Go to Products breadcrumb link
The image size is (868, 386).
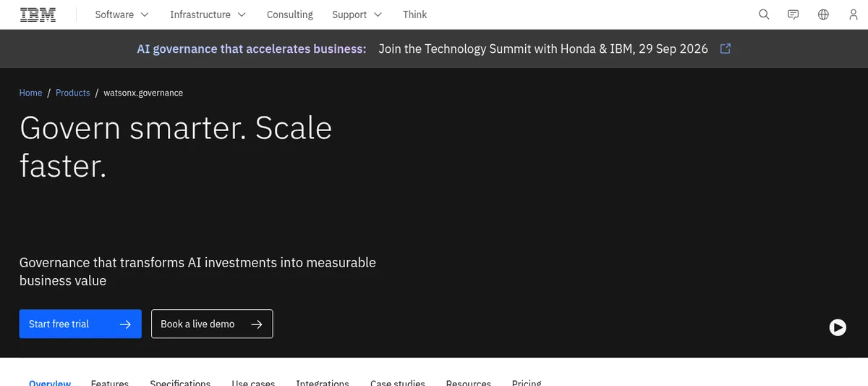(x=72, y=93)
